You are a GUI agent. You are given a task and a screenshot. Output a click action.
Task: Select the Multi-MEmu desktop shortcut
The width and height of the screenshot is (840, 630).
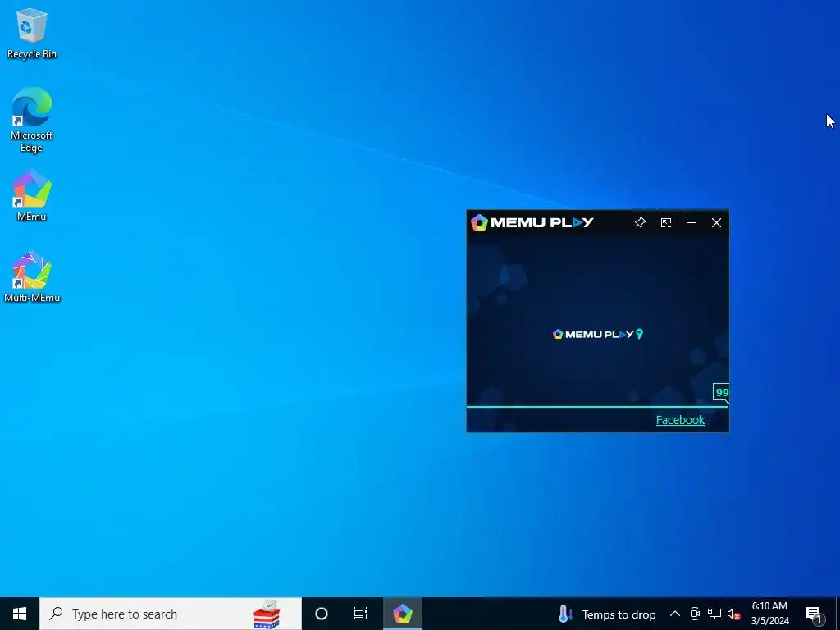pos(32,276)
